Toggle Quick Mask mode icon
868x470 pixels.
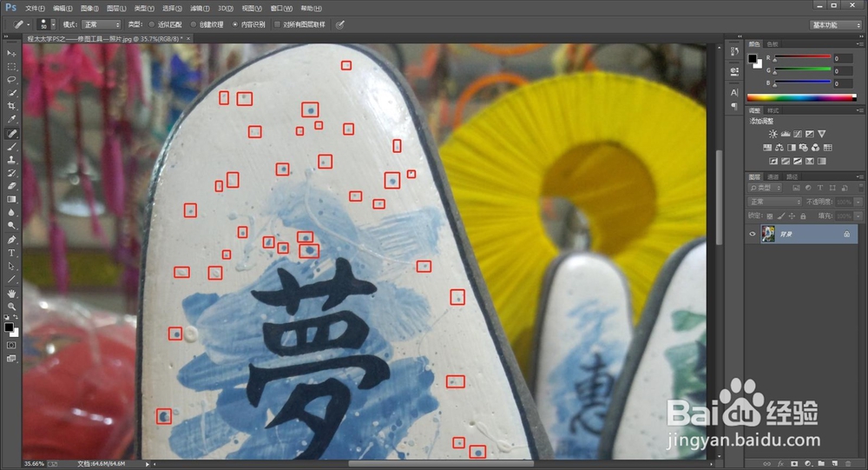11,345
